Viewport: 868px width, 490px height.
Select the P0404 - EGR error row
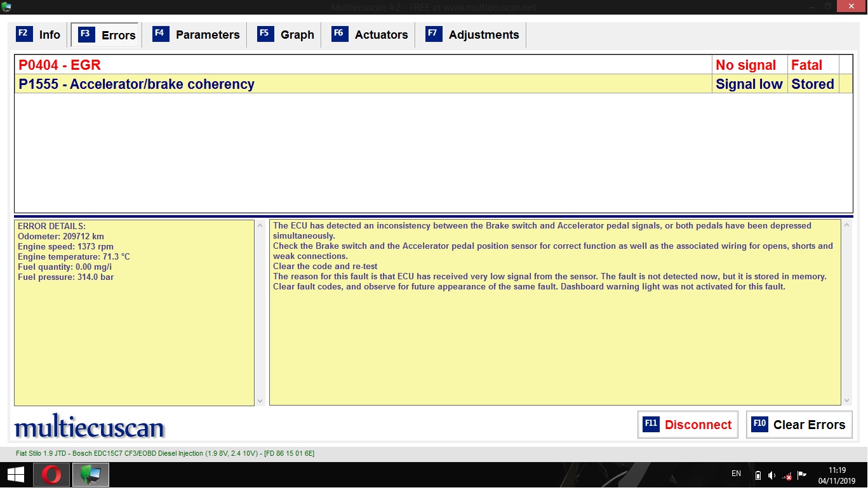point(362,65)
